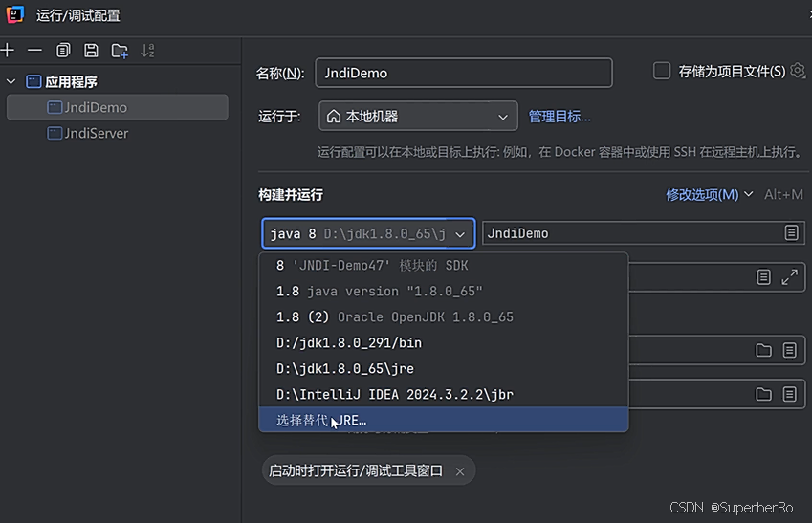This screenshot has width=812, height=523.
Task: Select the JndiDemo configuration
Action: 117,107
